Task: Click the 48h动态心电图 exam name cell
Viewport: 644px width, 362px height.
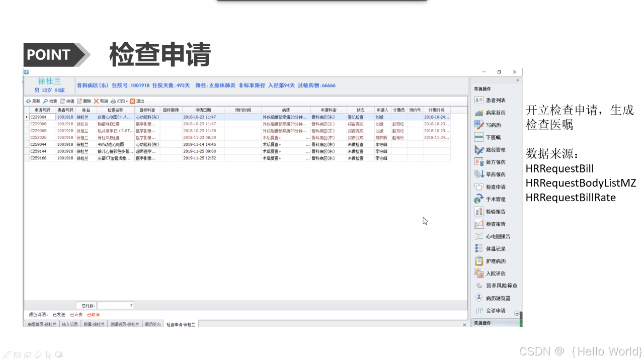Action: click(115, 144)
